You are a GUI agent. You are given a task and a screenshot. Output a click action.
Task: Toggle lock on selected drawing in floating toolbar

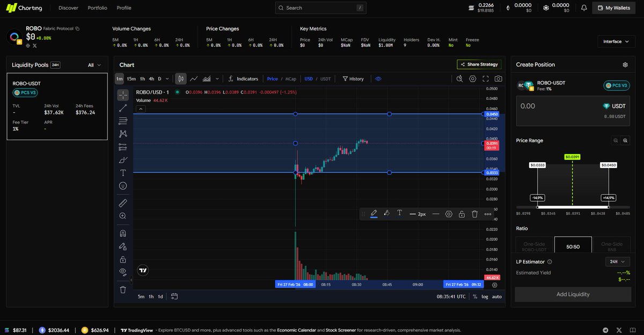tap(462, 214)
